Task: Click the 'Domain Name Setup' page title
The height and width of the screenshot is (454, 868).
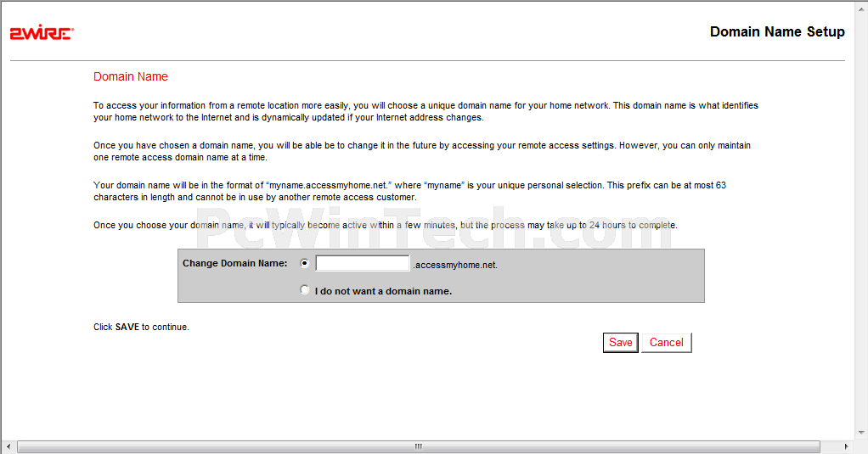Action: 777,32
